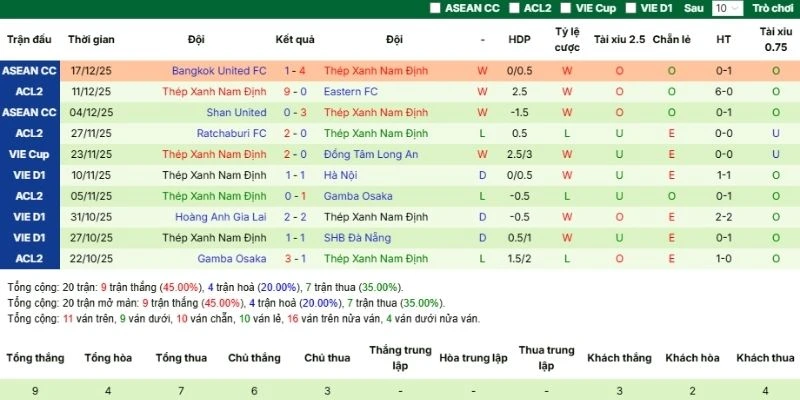Click the Ratchaburi FC team name
The image size is (800, 400).
[x=230, y=134]
